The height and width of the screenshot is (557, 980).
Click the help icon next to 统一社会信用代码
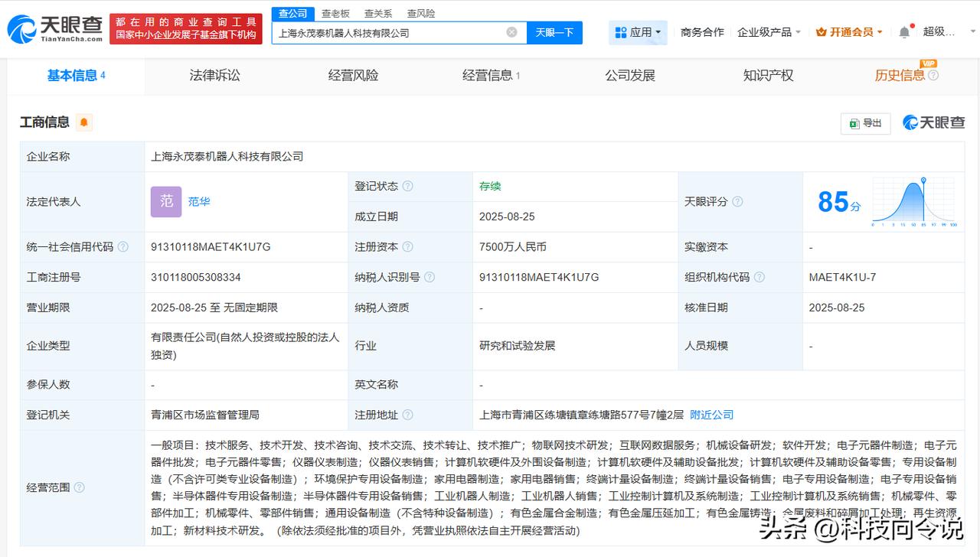pyautogui.click(x=123, y=247)
